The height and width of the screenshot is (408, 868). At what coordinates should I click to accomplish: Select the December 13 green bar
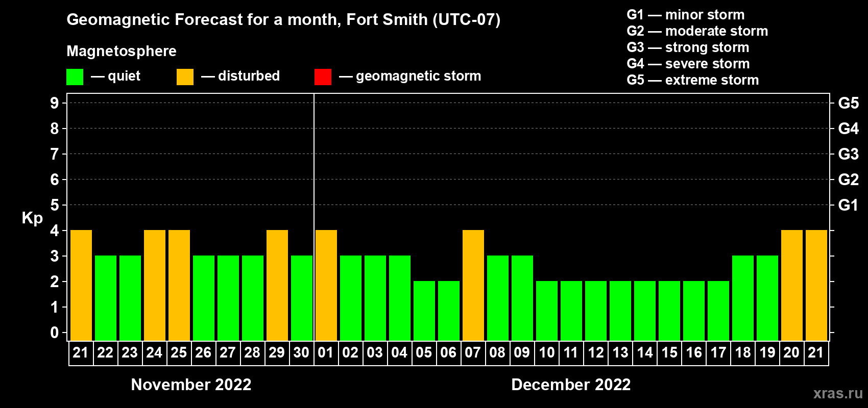(620, 311)
